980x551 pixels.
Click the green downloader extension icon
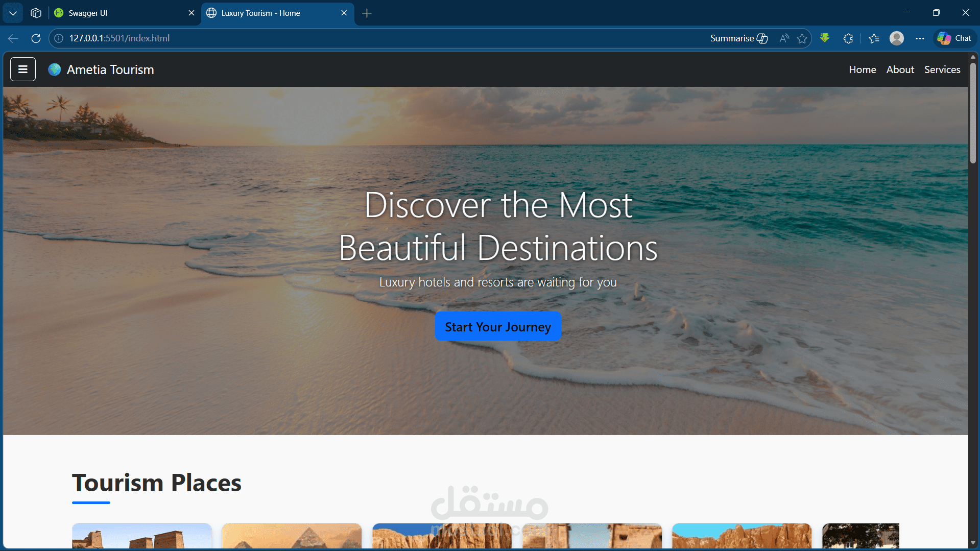pyautogui.click(x=825, y=38)
